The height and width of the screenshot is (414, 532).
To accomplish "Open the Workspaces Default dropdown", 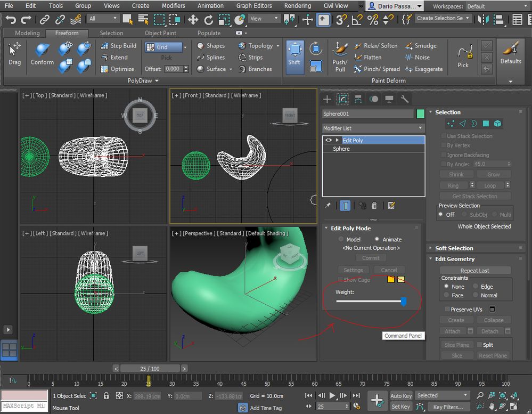I will pos(497,6).
